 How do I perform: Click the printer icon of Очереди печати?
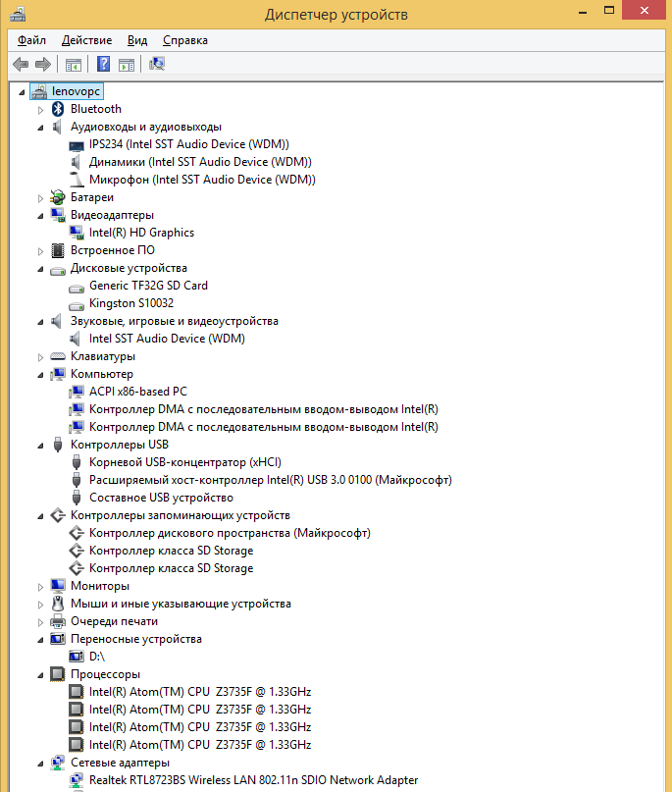pyautogui.click(x=58, y=621)
